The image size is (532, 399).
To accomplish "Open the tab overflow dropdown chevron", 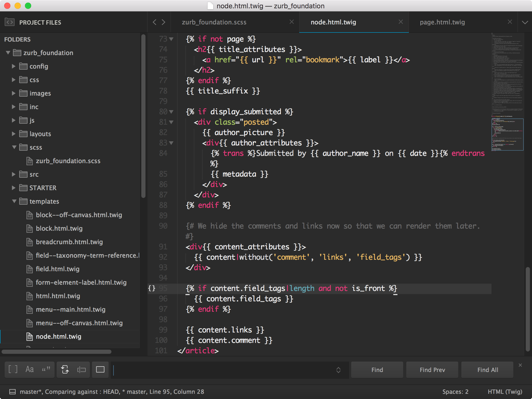I will (x=525, y=22).
